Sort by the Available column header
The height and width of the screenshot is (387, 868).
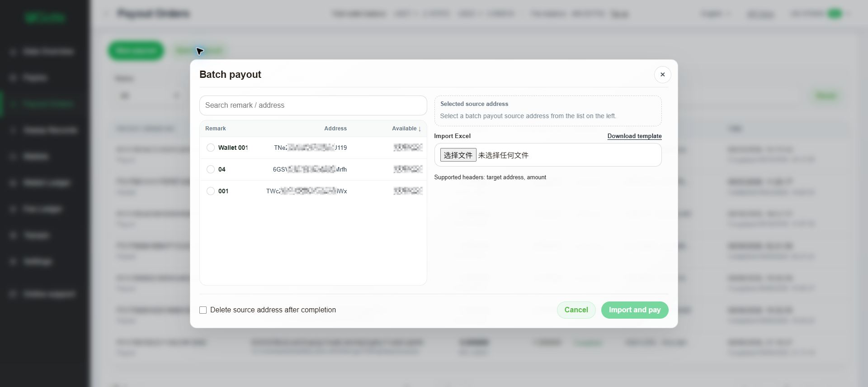406,129
